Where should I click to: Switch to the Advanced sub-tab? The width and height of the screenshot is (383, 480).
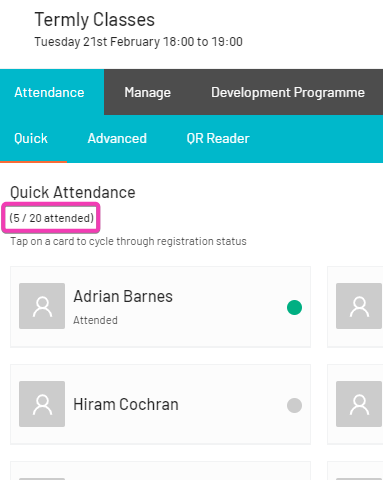(117, 138)
